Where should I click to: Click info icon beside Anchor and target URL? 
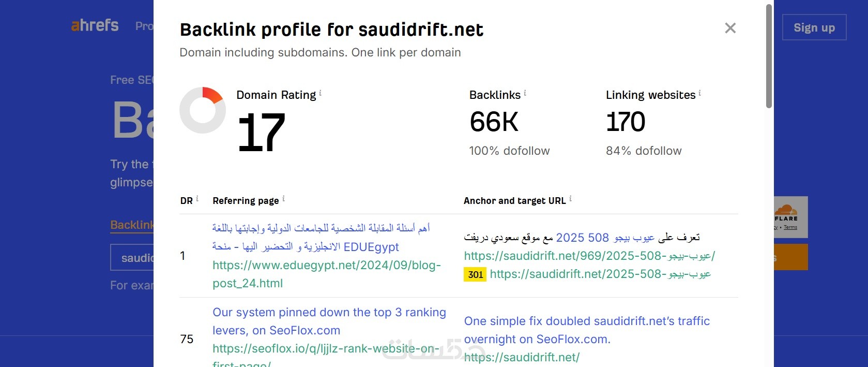pyautogui.click(x=570, y=199)
